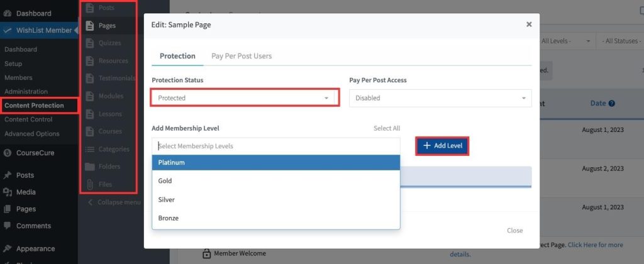This screenshot has height=264, width=644.
Task: Open the Content Control menu item
Action: [x=28, y=119]
